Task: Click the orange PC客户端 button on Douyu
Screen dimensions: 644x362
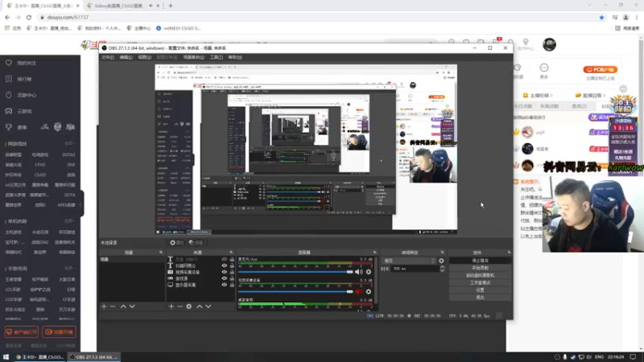Action: click(x=600, y=69)
